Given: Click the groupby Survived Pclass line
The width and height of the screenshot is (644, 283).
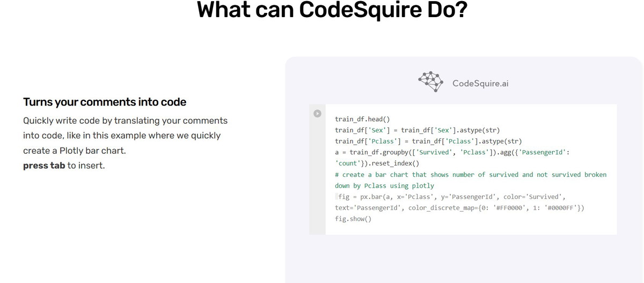Looking at the screenshot, I should pyautogui.click(x=452, y=152).
